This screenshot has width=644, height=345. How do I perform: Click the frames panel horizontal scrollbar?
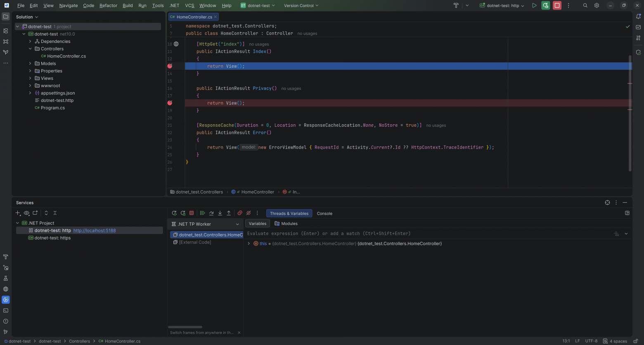pos(185,327)
